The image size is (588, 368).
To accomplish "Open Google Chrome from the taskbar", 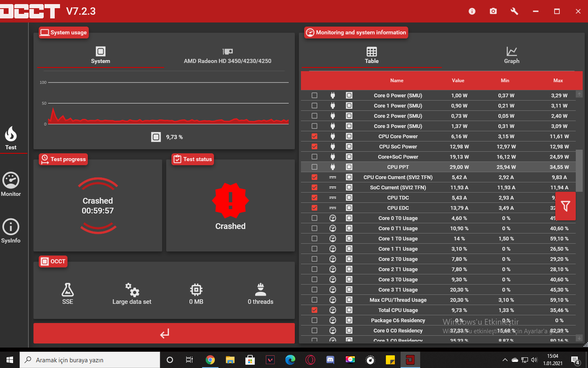I will pos(210,360).
